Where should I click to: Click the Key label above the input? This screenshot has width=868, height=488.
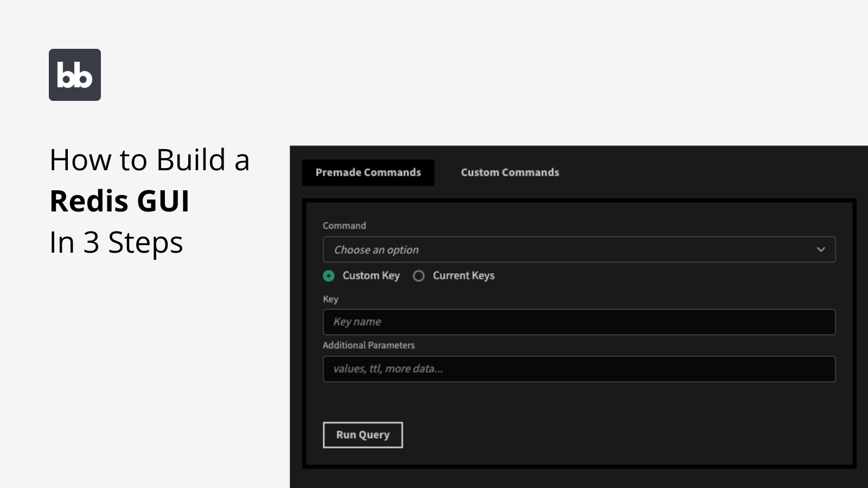point(330,299)
